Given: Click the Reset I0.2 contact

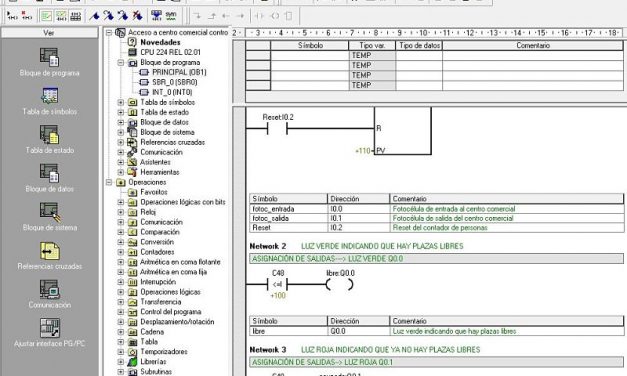Looking at the screenshot, I should [x=277, y=129].
